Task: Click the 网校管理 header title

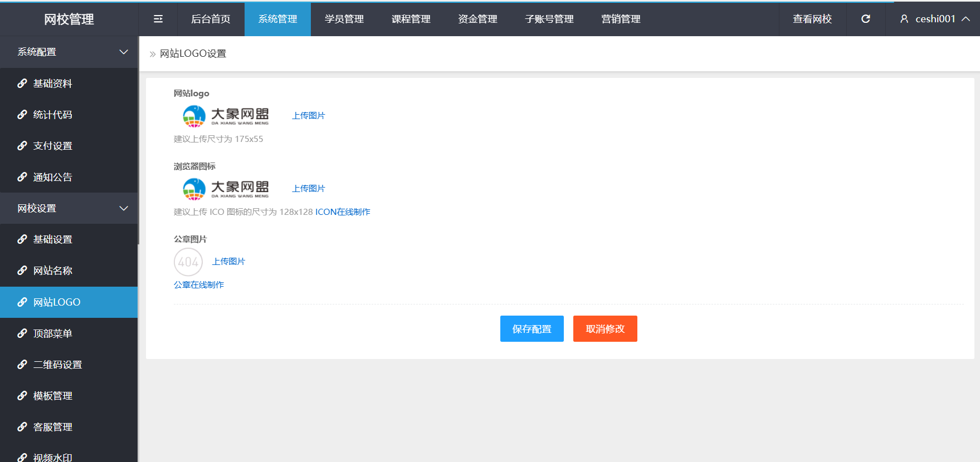Action: [69, 19]
